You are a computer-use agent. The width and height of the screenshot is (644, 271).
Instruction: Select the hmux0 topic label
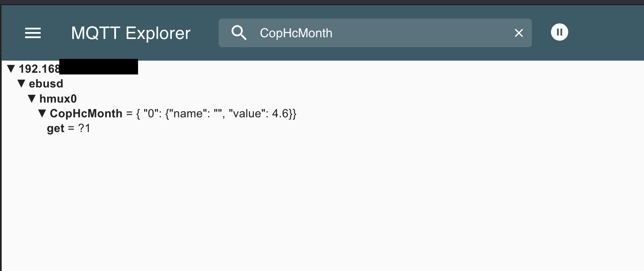pos(58,99)
